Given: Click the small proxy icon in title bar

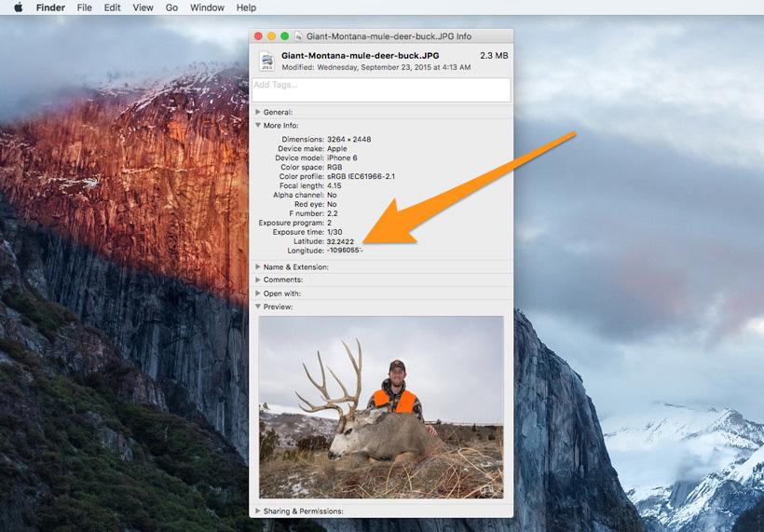Looking at the screenshot, I should tap(298, 36).
